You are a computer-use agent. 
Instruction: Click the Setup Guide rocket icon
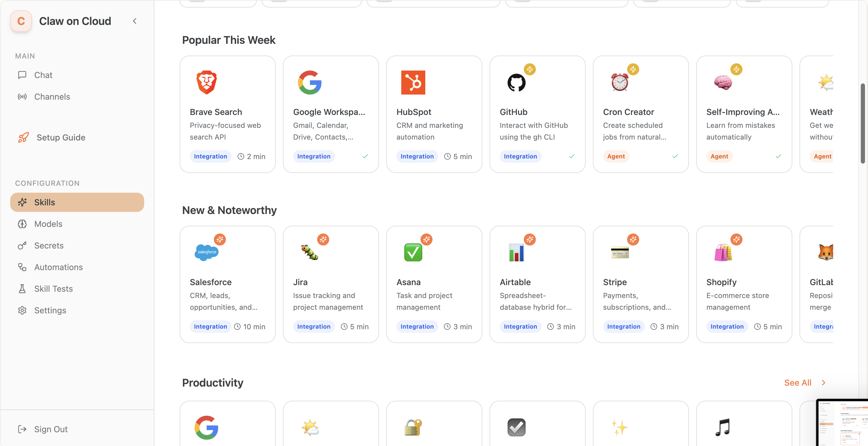pos(22,137)
